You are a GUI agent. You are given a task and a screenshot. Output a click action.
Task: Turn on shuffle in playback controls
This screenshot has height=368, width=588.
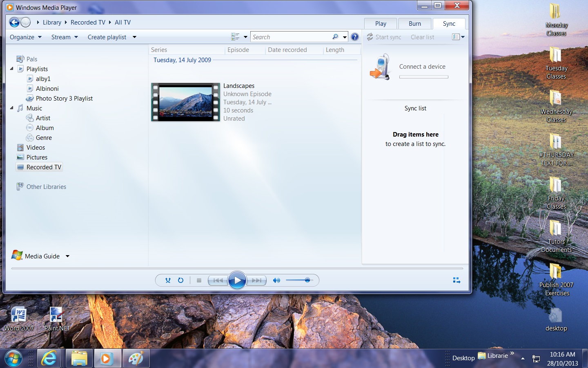click(x=168, y=280)
